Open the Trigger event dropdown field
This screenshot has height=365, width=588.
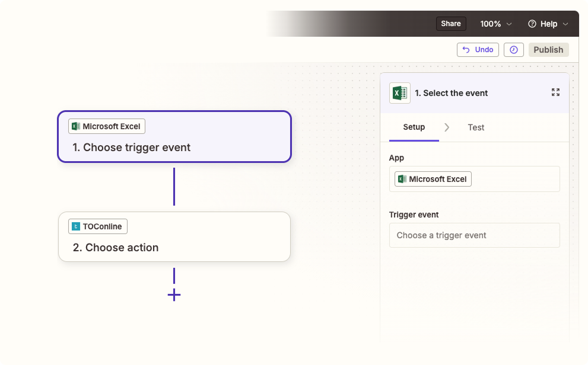(x=474, y=235)
